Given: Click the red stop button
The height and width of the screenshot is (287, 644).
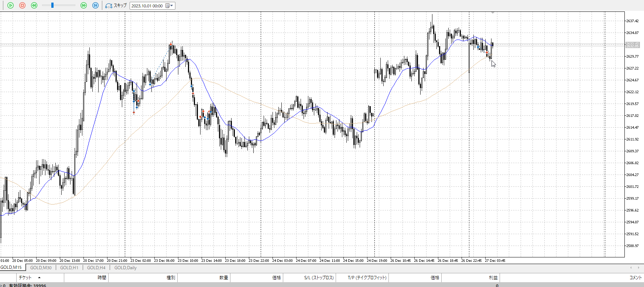Looking at the screenshot, I should [22, 6].
